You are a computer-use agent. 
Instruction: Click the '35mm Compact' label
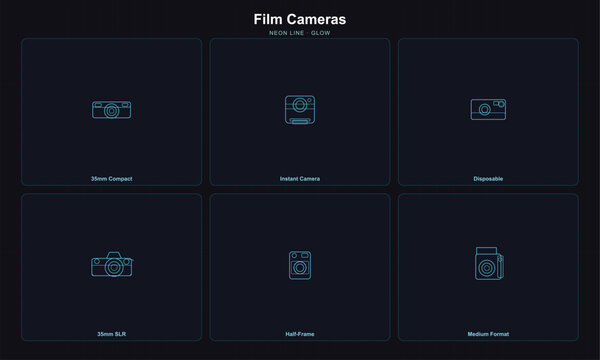pos(111,179)
